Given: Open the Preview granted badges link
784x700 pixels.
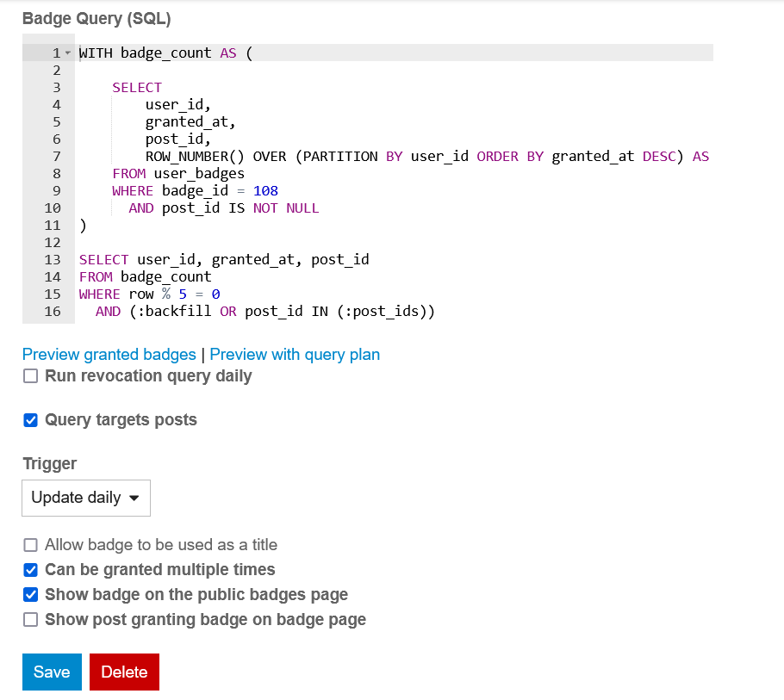Looking at the screenshot, I should point(109,354).
